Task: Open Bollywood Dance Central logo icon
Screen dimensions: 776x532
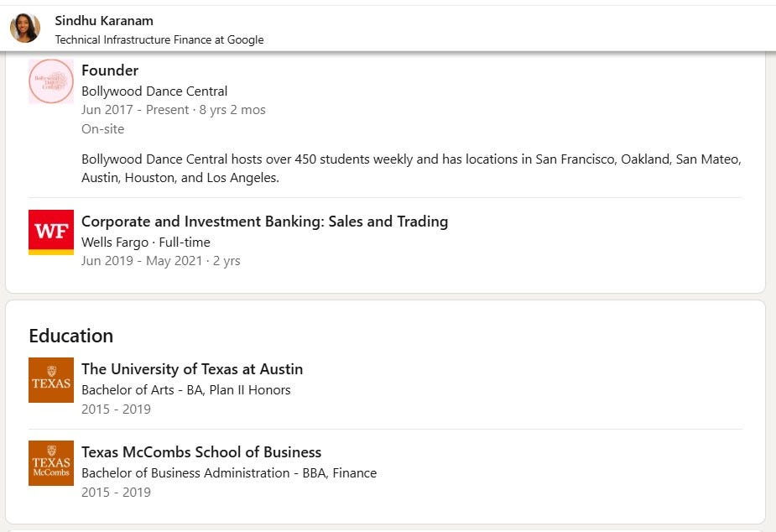Action: pos(51,81)
